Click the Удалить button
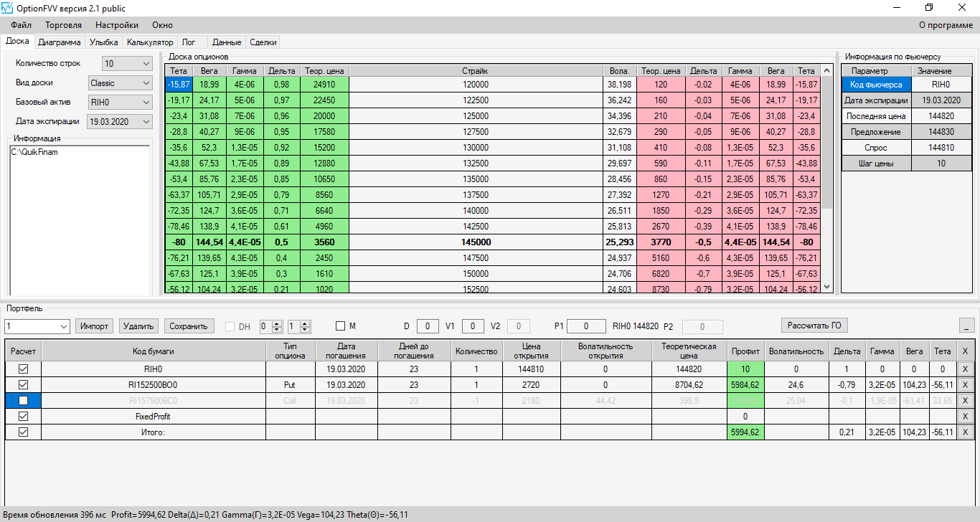The height and width of the screenshot is (522, 980). click(138, 326)
